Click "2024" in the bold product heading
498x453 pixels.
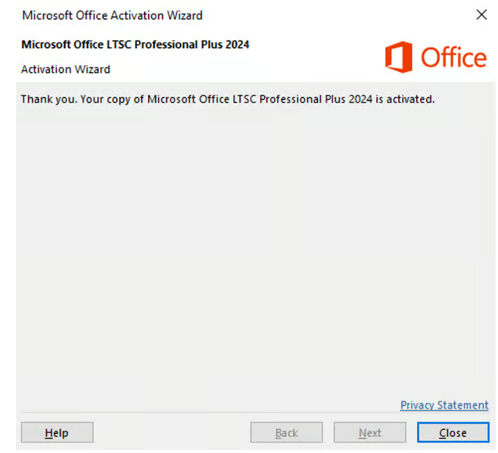(x=237, y=44)
